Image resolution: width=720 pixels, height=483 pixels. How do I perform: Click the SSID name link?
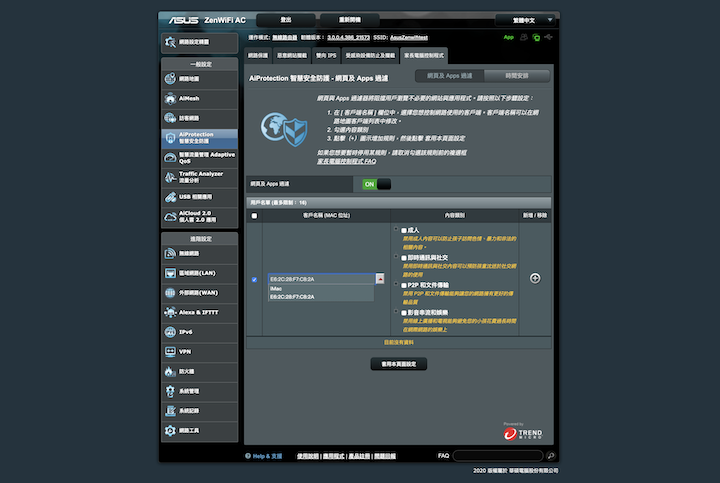pyautogui.click(x=409, y=38)
